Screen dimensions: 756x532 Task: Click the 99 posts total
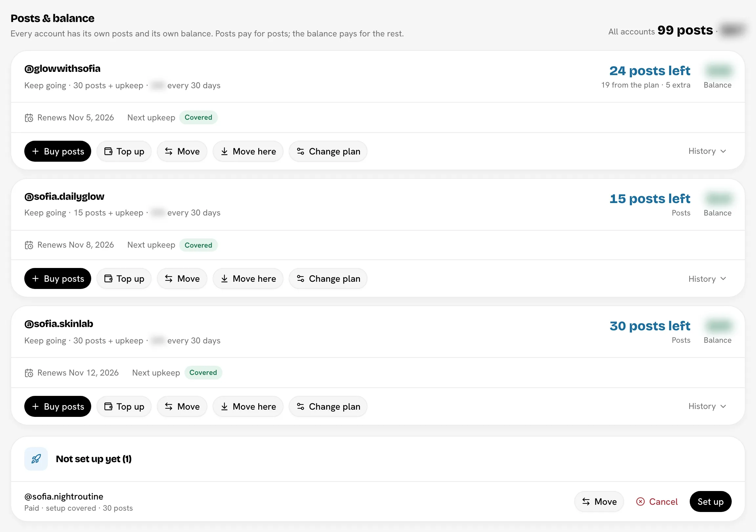pyautogui.click(x=685, y=30)
